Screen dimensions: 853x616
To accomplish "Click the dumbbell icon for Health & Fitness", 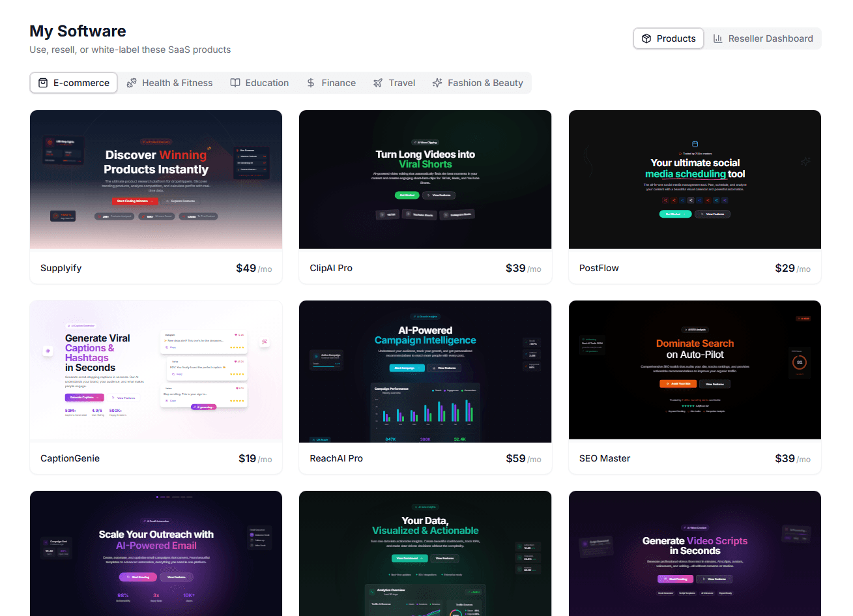I will [132, 83].
